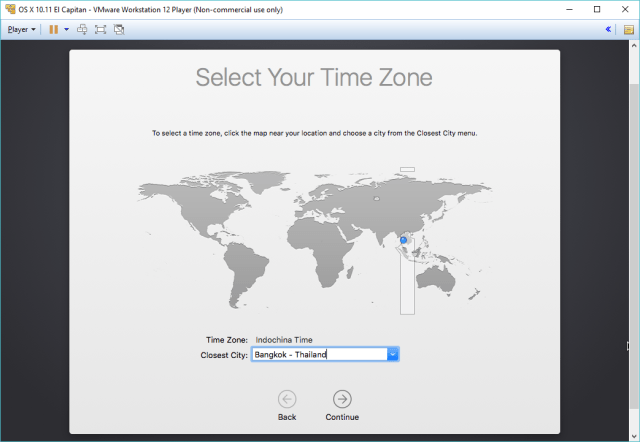Send Ctrl+Alt+Del to the guest
Screen dimensions: 640x442
[82, 29]
